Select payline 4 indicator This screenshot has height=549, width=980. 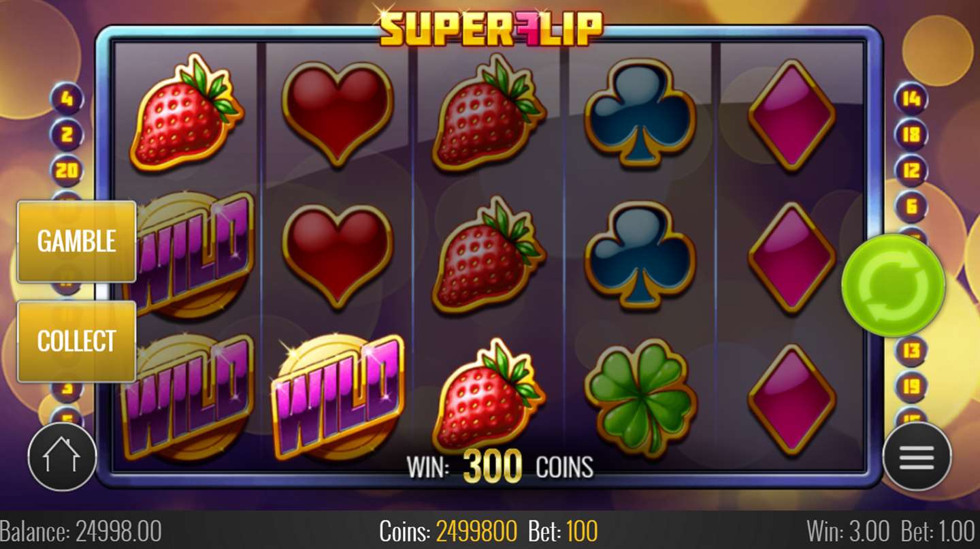click(67, 99)
